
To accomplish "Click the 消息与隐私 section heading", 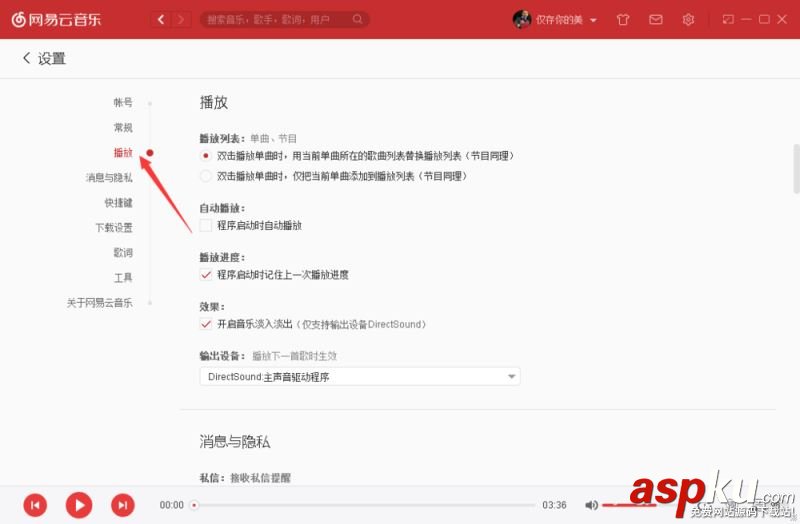I will [x=235, y=441].
